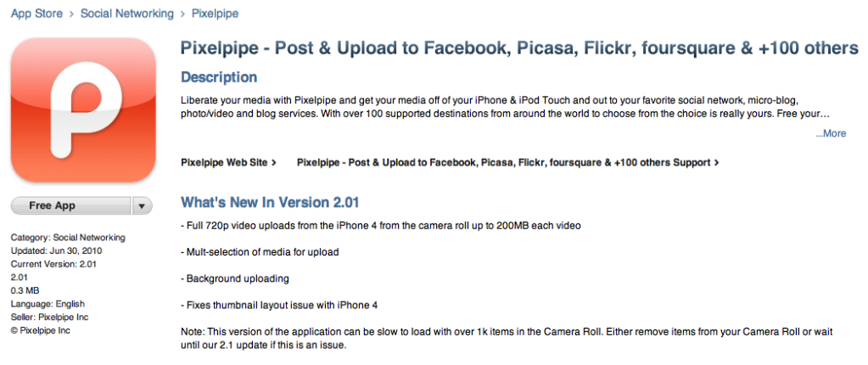
Task: Click the Pixelpipe app icon
Action: 83,109
